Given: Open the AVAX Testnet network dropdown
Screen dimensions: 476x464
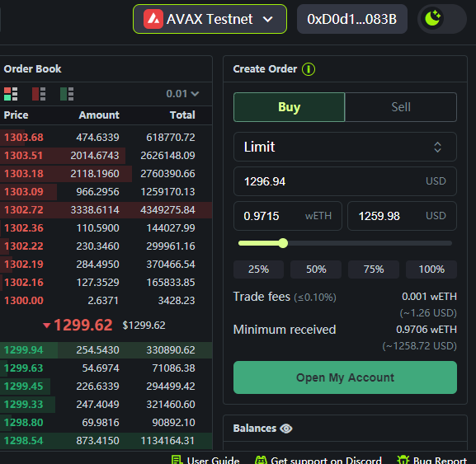Looking at the screenshot, I should [x=210, y=19].
